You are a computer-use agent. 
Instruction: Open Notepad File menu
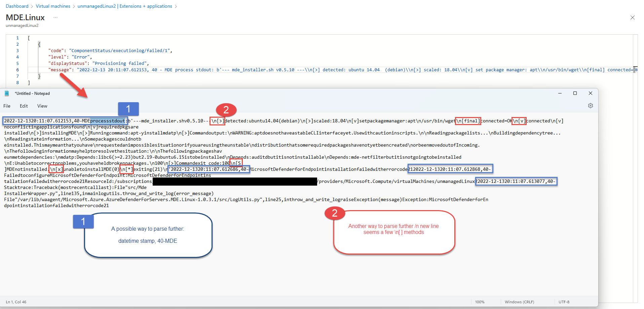[x=7, y=106]
